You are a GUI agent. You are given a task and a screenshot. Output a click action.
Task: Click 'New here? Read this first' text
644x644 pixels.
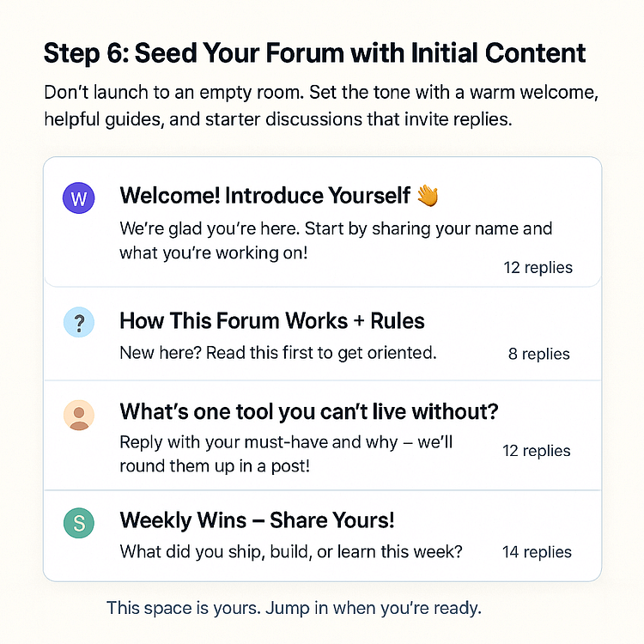[x=278, y=353]
